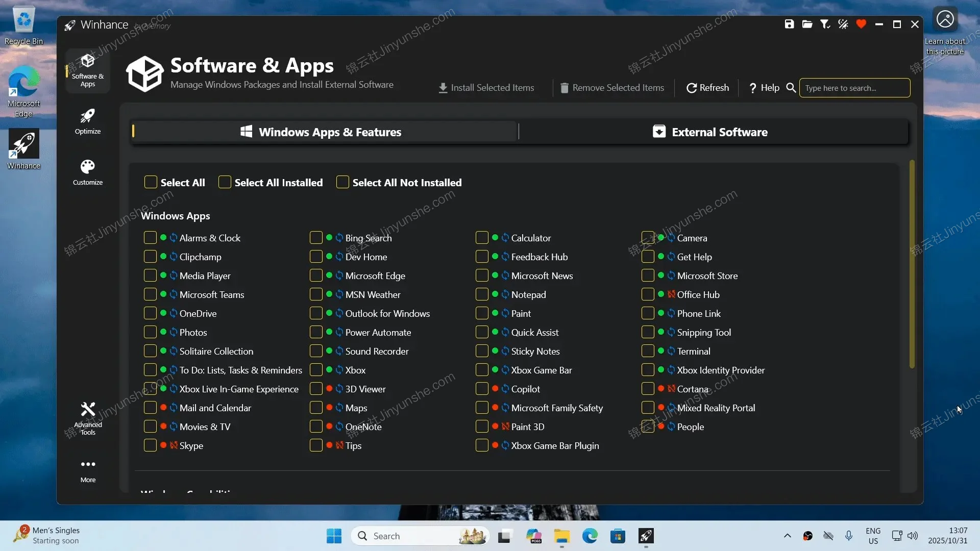Viewport: 980px width, 551px height.
Task: Tick the Outlook for Windows checkbox
Action: click(316, 313)
